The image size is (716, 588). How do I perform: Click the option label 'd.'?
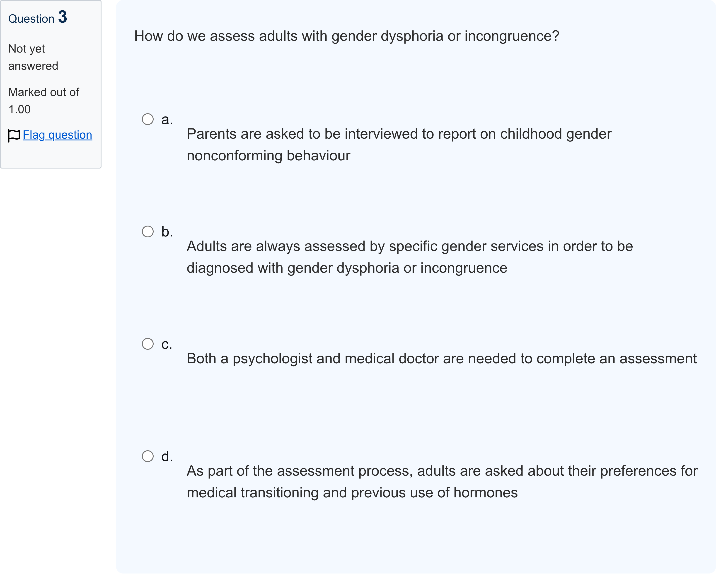[x=167, y=456]
